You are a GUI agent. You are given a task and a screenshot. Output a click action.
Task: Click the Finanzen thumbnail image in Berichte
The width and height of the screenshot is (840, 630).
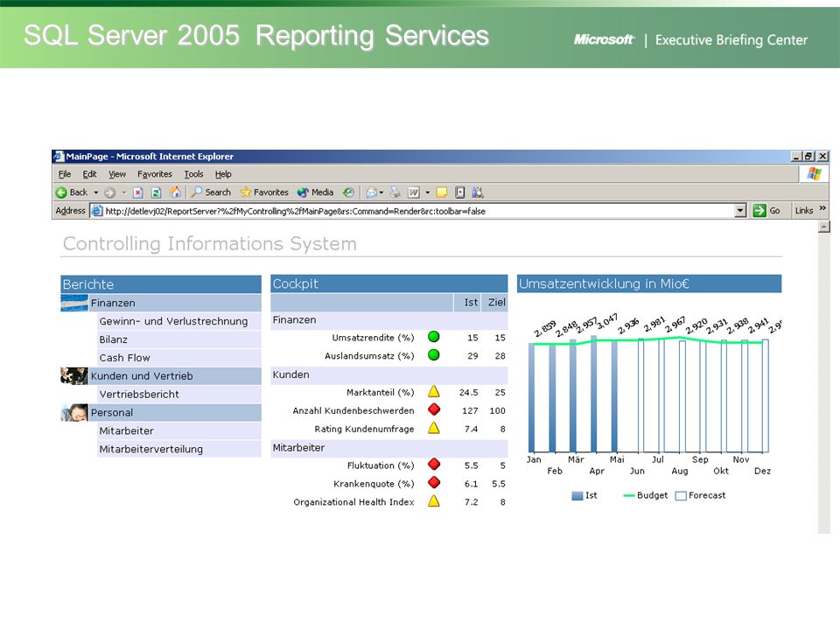74,303
